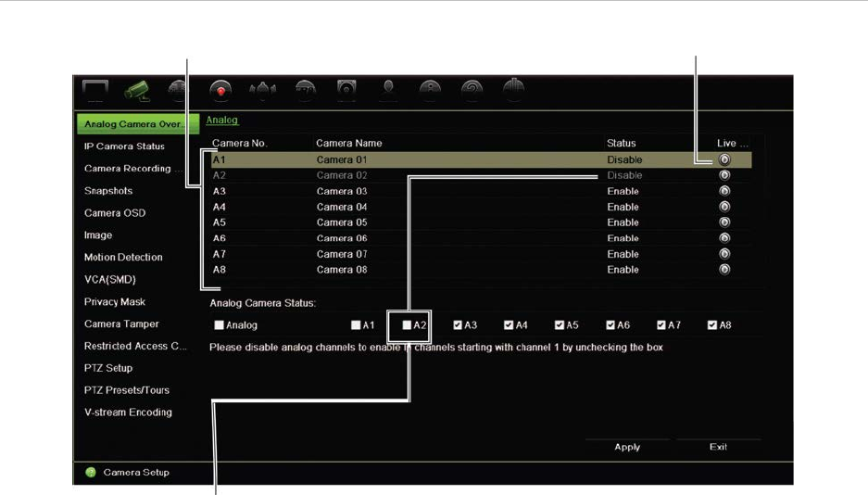Uncheck the A4 channel checkbox

point(509,325)
